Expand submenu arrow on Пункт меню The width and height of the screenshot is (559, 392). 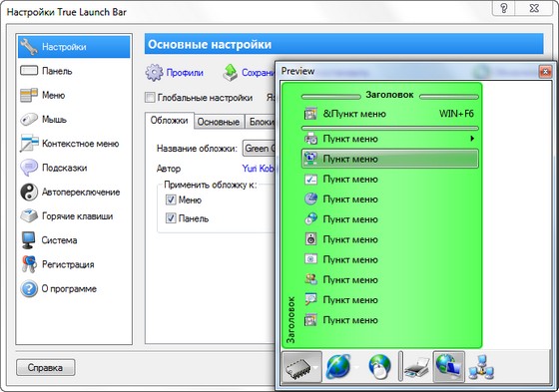coord(472,139)
